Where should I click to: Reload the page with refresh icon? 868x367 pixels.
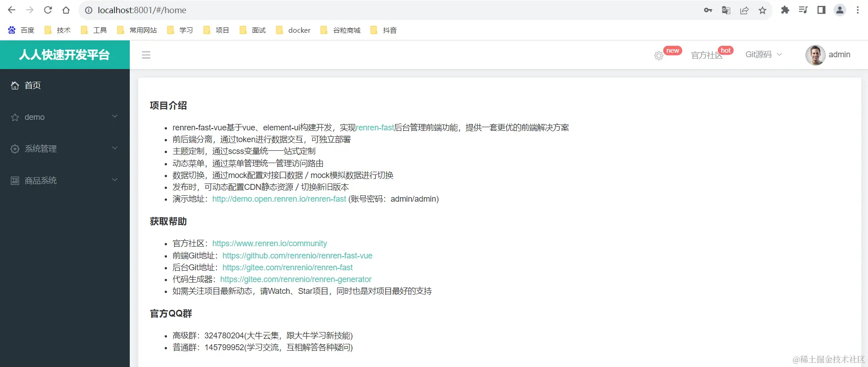click(48, 10)
